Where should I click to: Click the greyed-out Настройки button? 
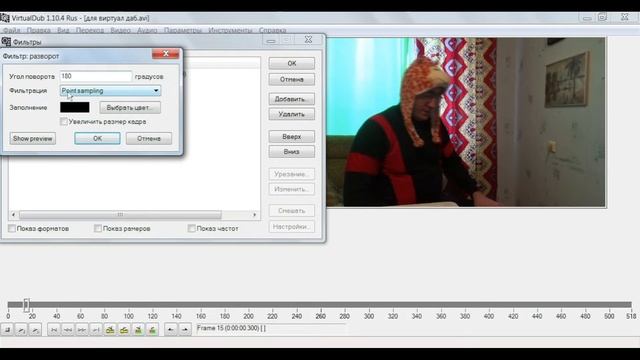(292, 227)
